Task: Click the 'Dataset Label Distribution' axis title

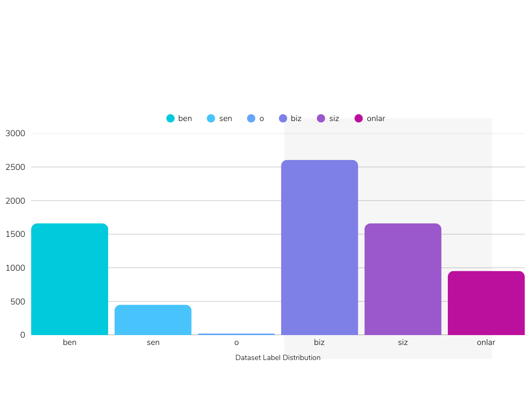Action: click(277, 357)
